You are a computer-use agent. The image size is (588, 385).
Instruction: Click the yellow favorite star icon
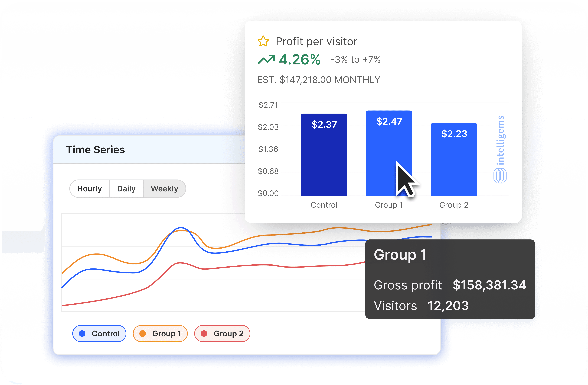pos(263,41)
